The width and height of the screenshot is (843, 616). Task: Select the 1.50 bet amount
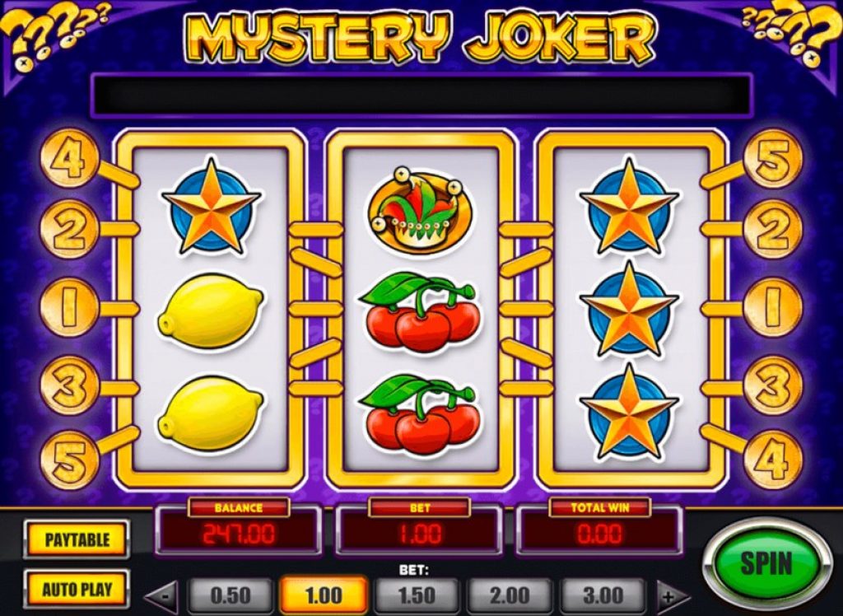(416, 595)
